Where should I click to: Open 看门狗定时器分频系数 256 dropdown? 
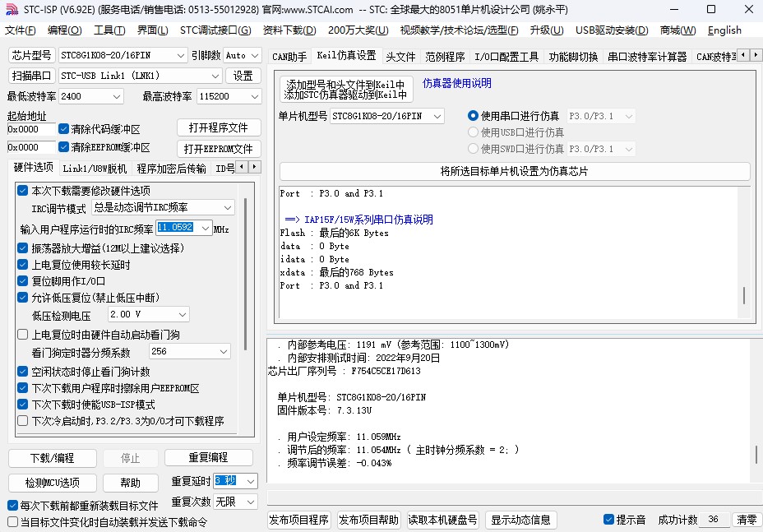click(190, 351)
